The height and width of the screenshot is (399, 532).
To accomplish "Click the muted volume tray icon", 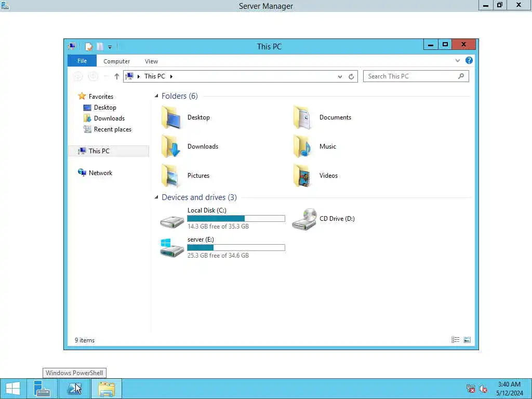I will [483, 389].
